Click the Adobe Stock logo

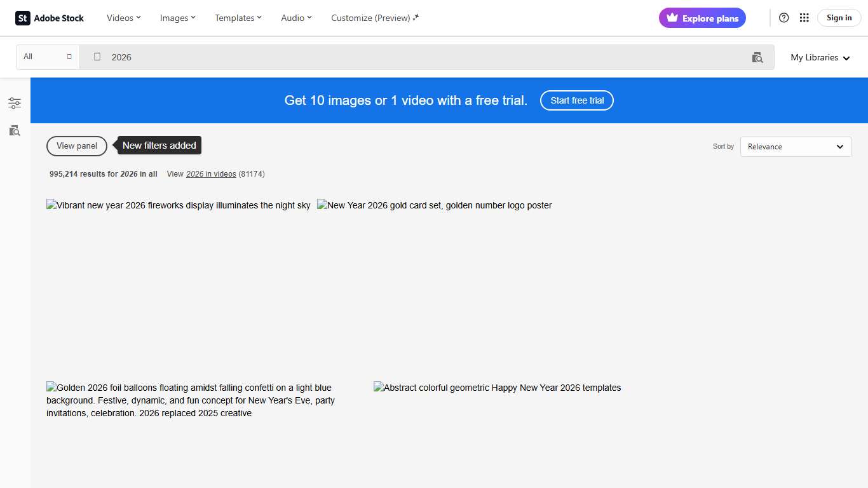coord(50,18)
